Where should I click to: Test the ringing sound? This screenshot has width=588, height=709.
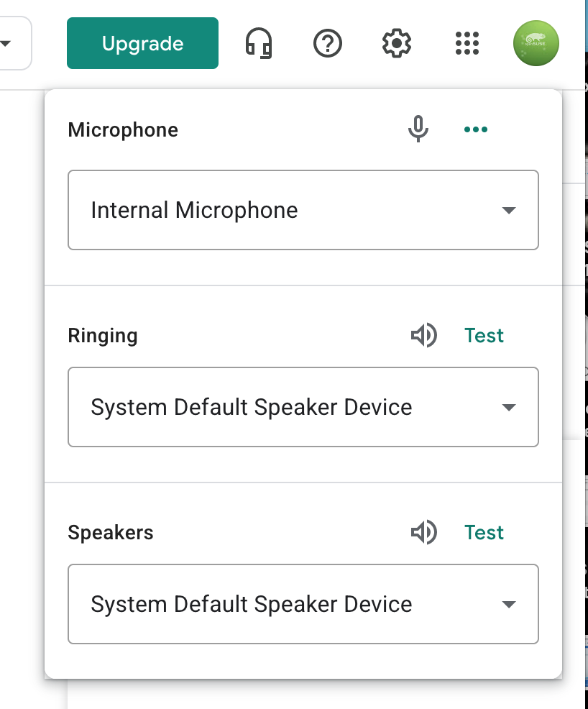click(484, 336)
